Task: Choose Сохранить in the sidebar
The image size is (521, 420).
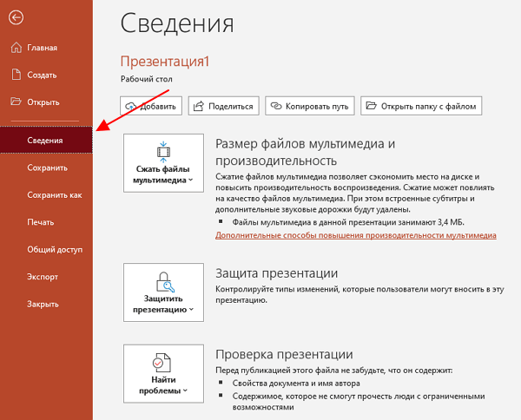Action: [47, 167]
